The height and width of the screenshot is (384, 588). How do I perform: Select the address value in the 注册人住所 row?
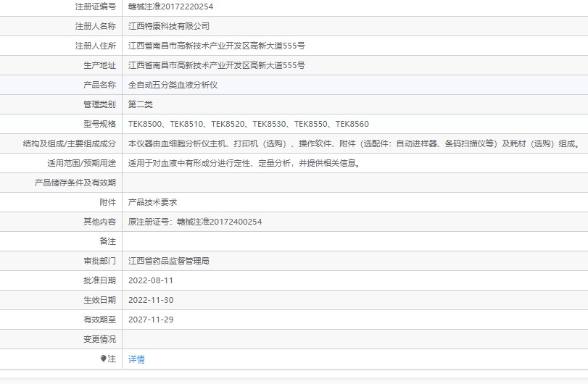click(x=216, y=46)
